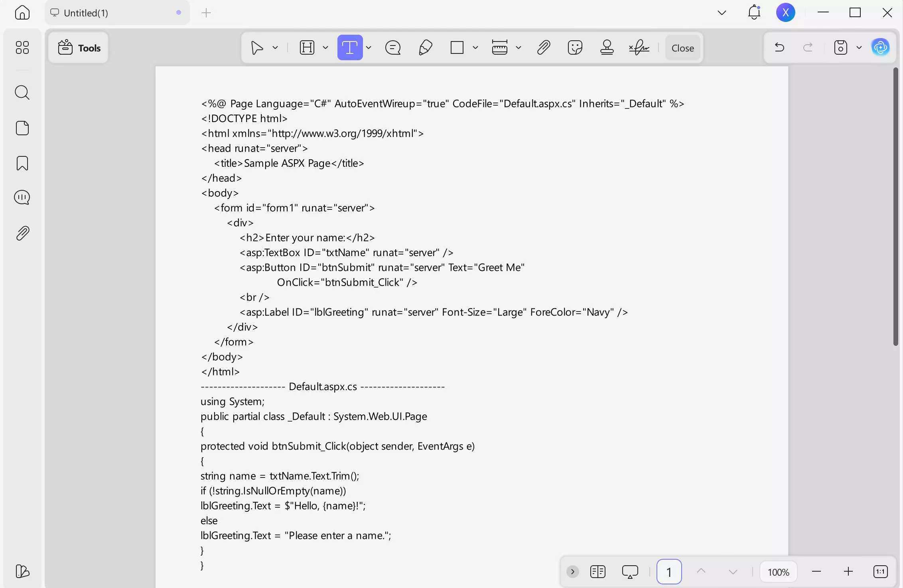Click the sticky note comment icon
The width and height of the screenshot is (903, 588).
click(x=393, y=48)
